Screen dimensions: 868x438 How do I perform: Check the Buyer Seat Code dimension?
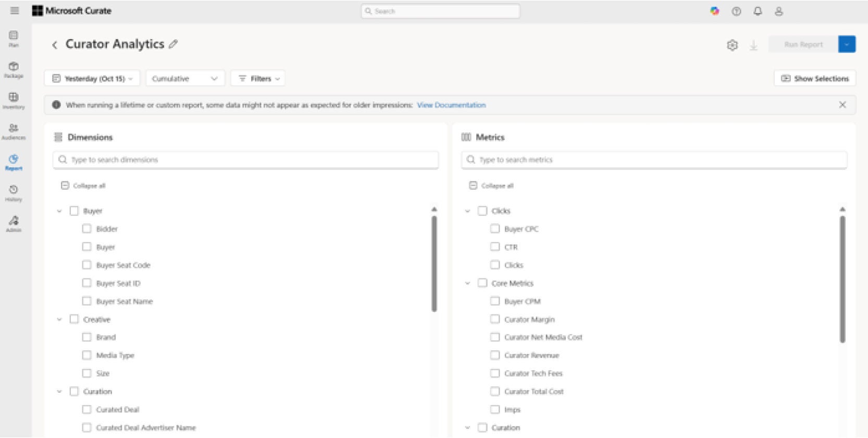pos(86,265)
